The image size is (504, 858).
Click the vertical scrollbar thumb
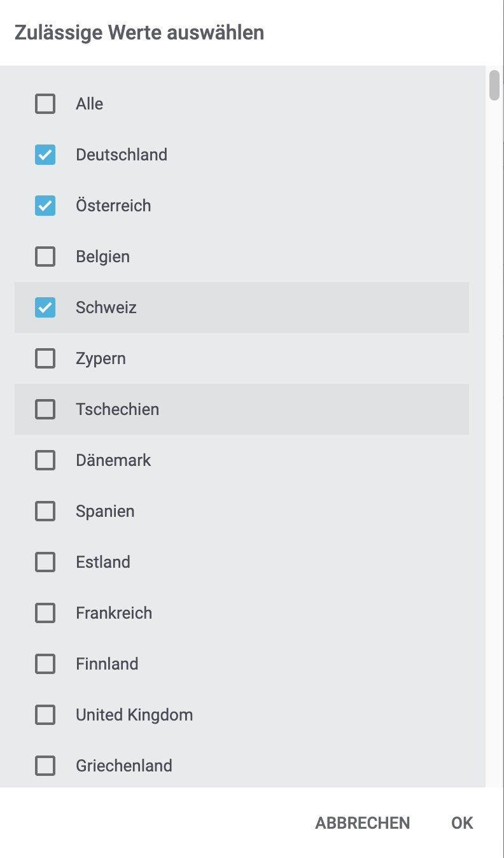point(494,85)
